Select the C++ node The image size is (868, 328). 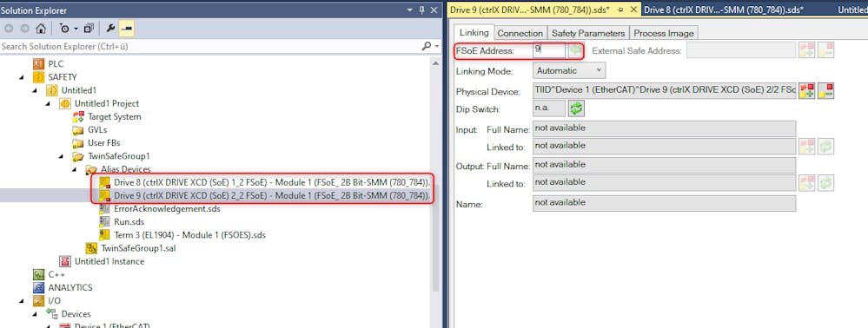(x=57, y=274)
